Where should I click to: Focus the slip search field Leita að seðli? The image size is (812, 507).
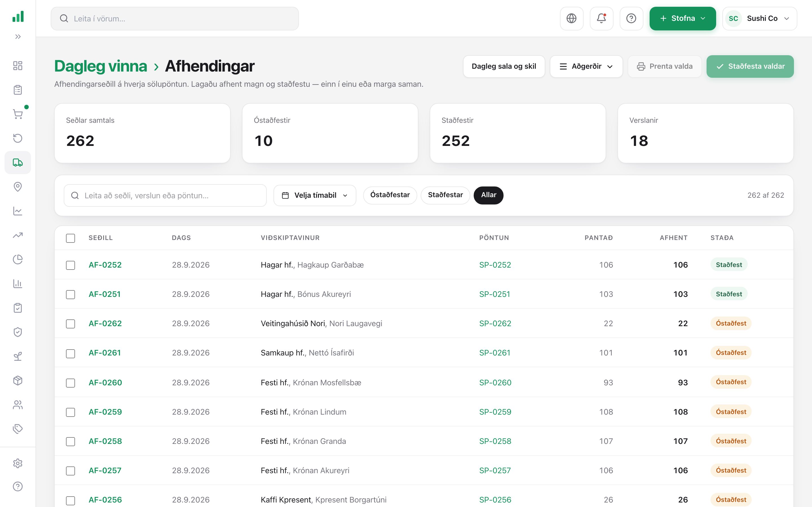pos(165,195)
